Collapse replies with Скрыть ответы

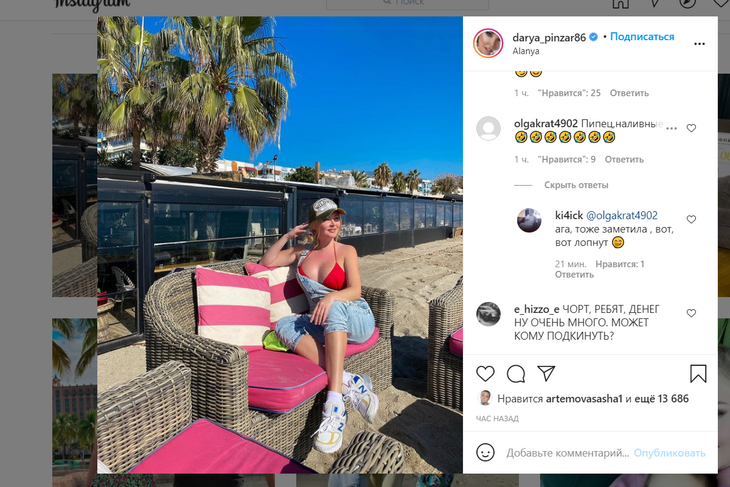coord(576,185)
